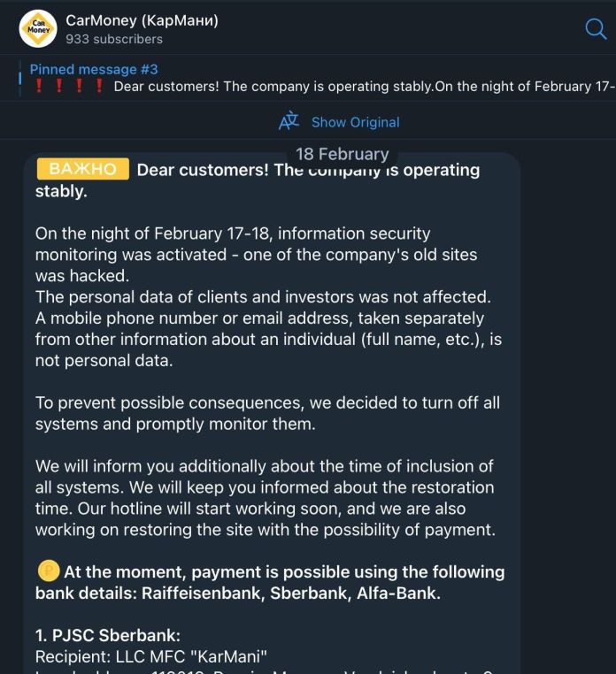Click the 'To prevent possible consequences' paragraph
The width and height of the screenshot is (616, 674).
point(267,413)
